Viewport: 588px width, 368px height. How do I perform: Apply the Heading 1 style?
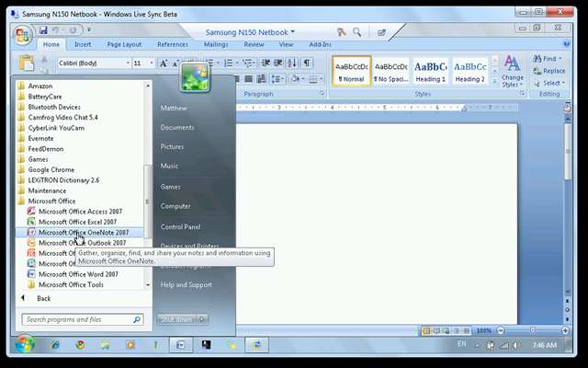431,72
